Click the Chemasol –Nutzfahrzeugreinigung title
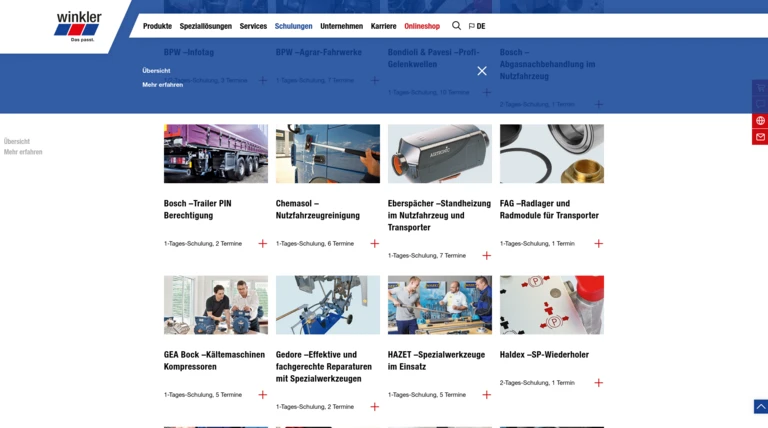Viewport: 768px width, 428px height. pos(317,210)
